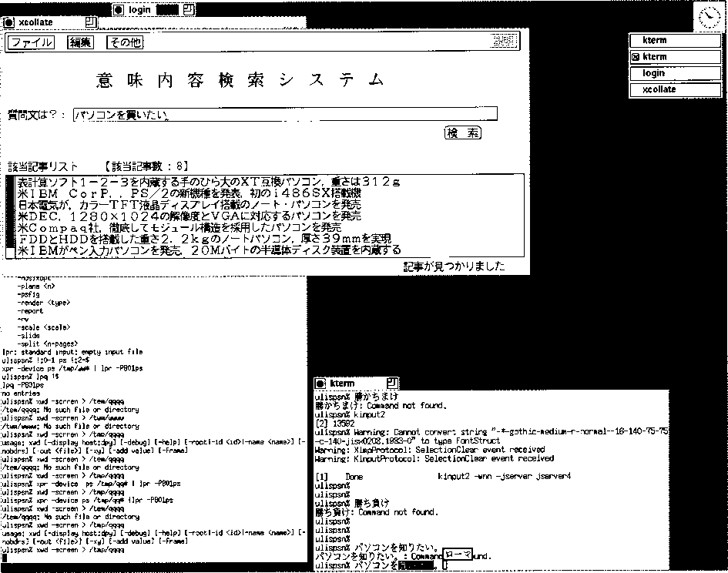This screenshot has width=728, height=573.
Task: Click the resize icon on bottom kterm titlebar
Action: (394, 383)
